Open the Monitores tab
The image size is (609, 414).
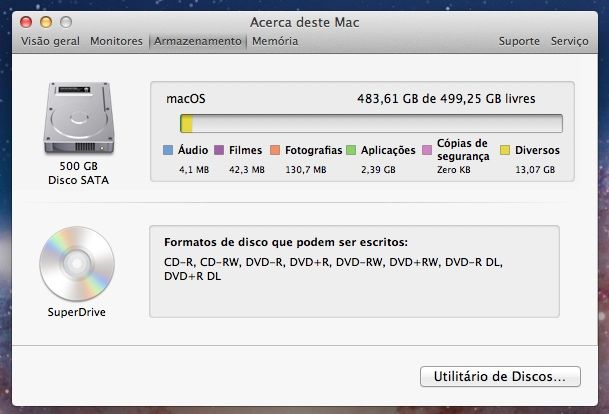pyautogui.click(x=116, y=41)
